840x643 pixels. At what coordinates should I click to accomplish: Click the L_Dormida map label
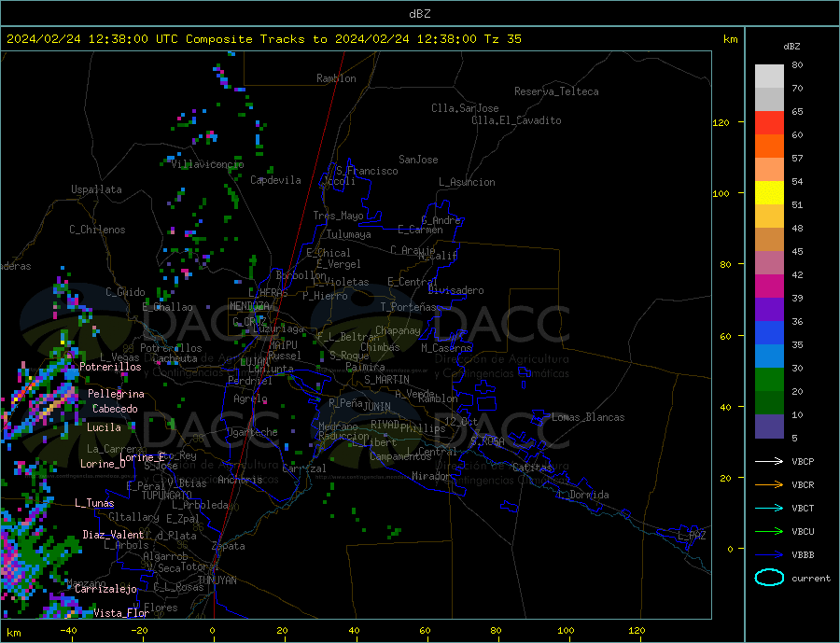[x=584, y=495]
